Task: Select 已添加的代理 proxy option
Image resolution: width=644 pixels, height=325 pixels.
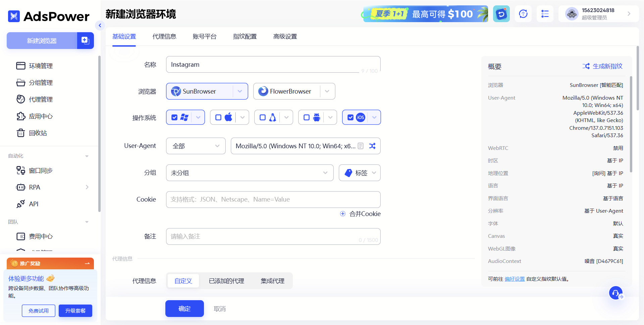Action: [226, 281]
